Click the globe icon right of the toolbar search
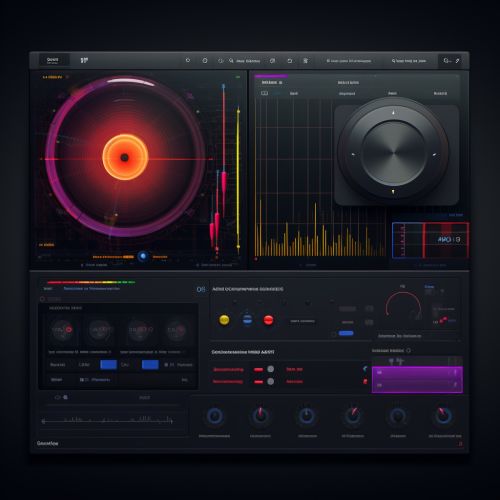This screenshot has width=500, height=500. coord(272,61)
